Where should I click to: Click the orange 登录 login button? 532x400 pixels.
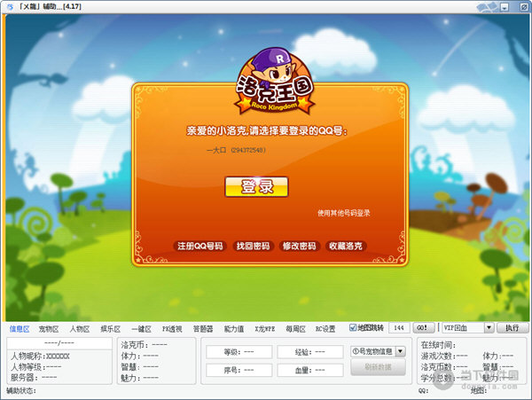[x=256, y=186]
